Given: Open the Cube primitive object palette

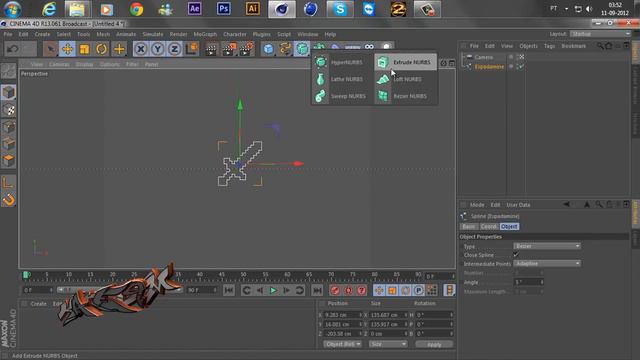Looking at the screenshot, I should click(268, 49).
